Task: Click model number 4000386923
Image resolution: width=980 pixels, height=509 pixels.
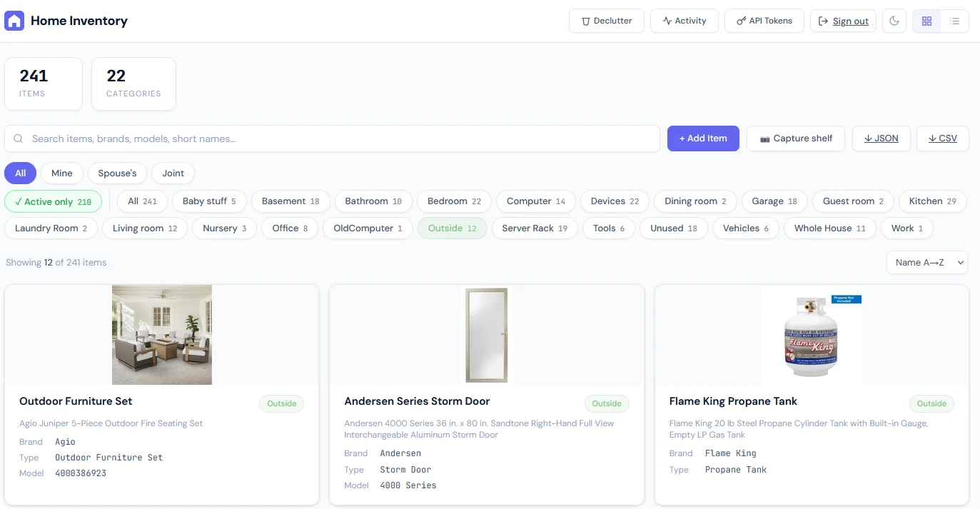Action: pos(81,473)
